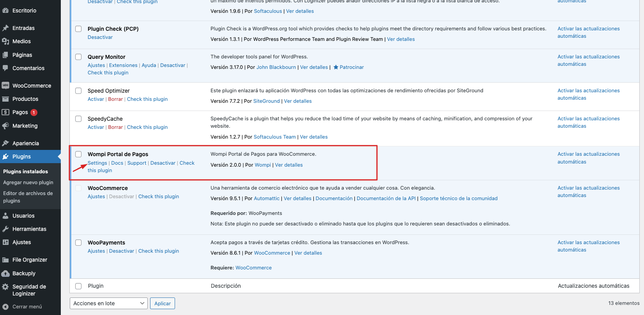Open the Acciones en lote dropdown
Viewport: 644px width, 315px height.
point(108,303)
